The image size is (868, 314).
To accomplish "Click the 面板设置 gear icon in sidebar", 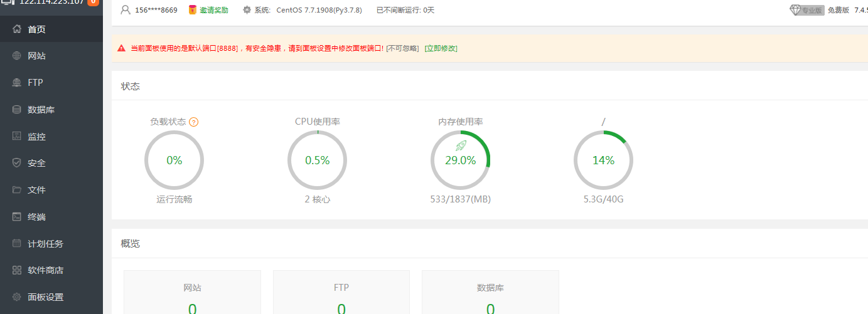I will (17, 297).
